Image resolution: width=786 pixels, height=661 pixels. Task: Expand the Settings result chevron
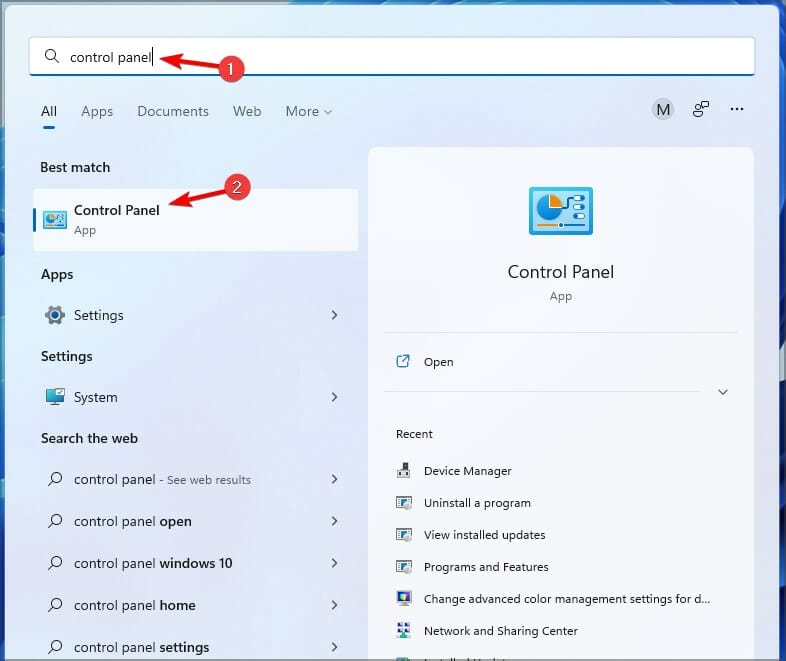pos(334,315)
